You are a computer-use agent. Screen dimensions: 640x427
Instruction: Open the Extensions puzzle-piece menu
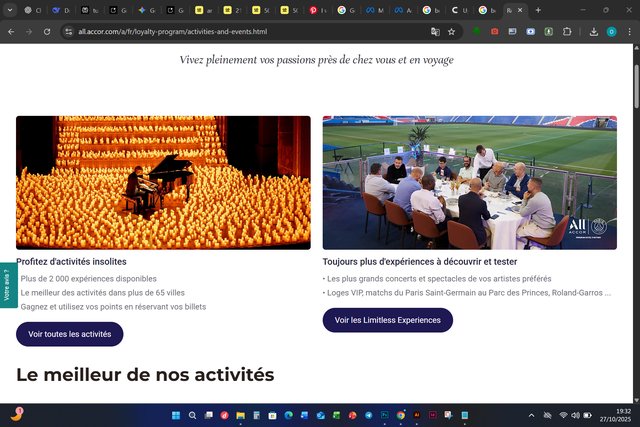tap(567, 31)
